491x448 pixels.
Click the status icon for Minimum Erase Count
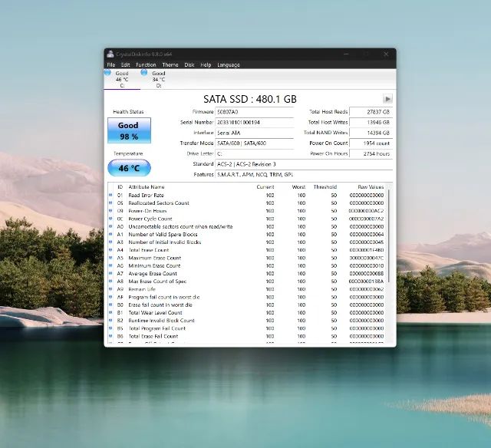(110, 265)
